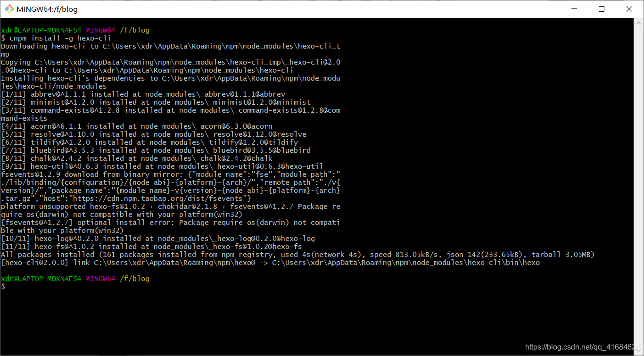Click the '[8/11] chalk@^2.4.2 installed' line

click(x=137, y=158)
